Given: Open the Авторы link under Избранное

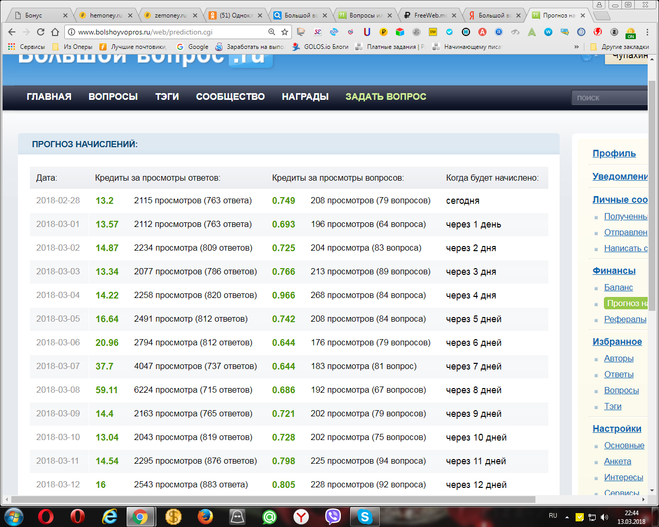Looking at the screenshot, I should coord(620,358).
